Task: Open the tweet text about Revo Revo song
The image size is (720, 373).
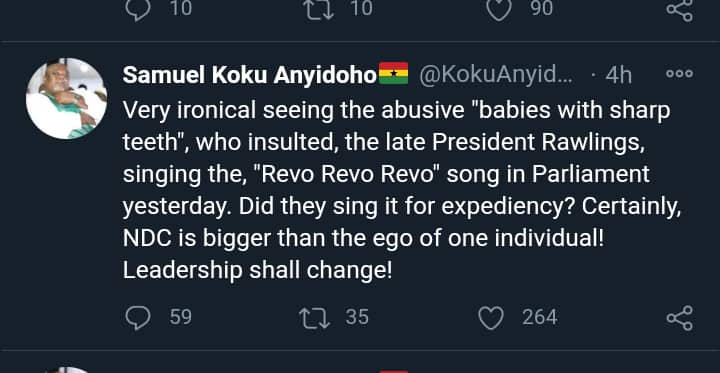Action: [402, 190]
